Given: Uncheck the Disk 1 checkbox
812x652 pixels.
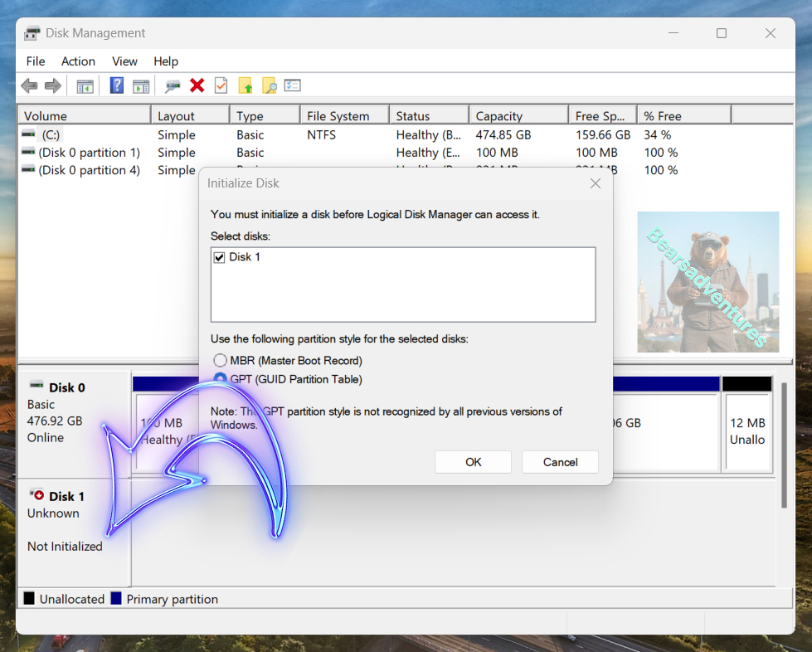Looking at the screenshot, I should (x=220, y=257).
